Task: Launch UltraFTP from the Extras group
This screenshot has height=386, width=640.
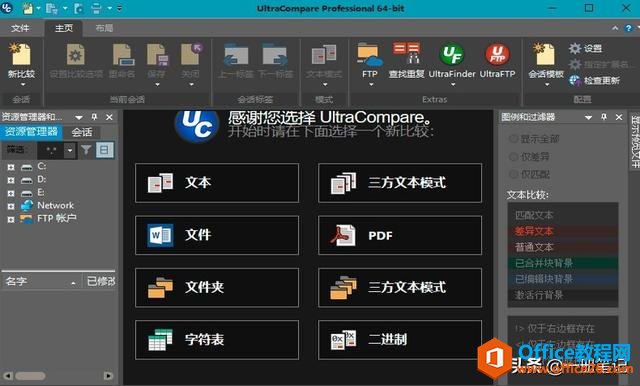Action: click(x=497, y=55)
